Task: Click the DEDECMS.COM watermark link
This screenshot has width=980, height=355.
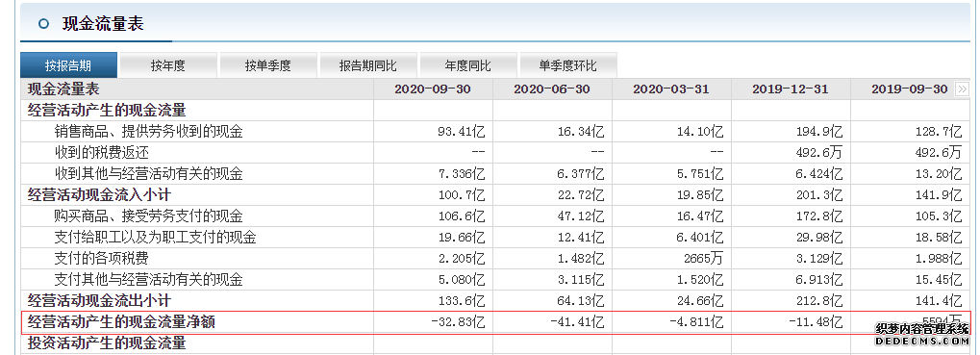Action: tap(923, 342)
